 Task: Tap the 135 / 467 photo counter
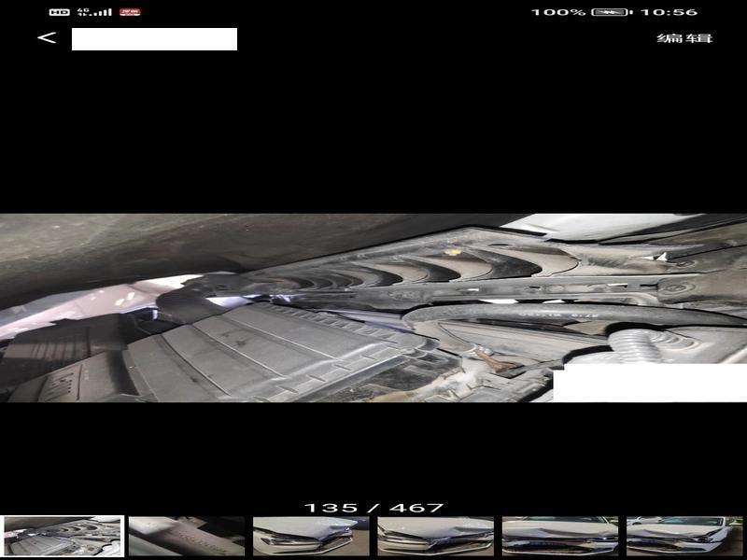tap(373, 508)
